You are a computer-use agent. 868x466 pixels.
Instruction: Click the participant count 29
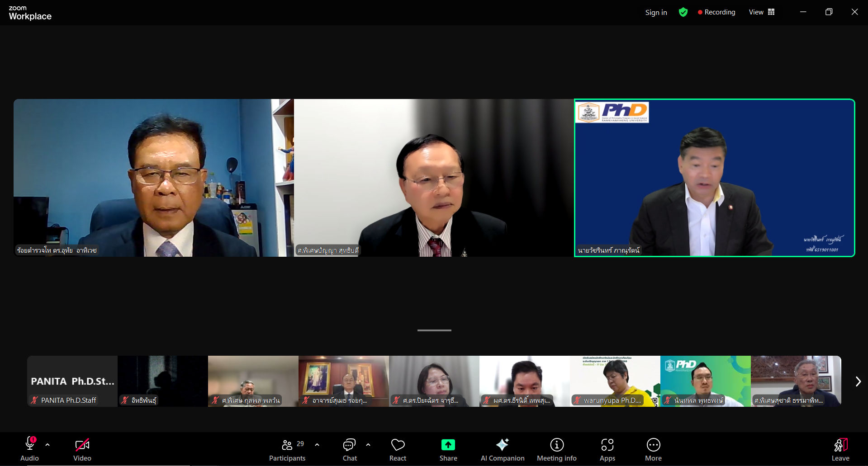300,444
